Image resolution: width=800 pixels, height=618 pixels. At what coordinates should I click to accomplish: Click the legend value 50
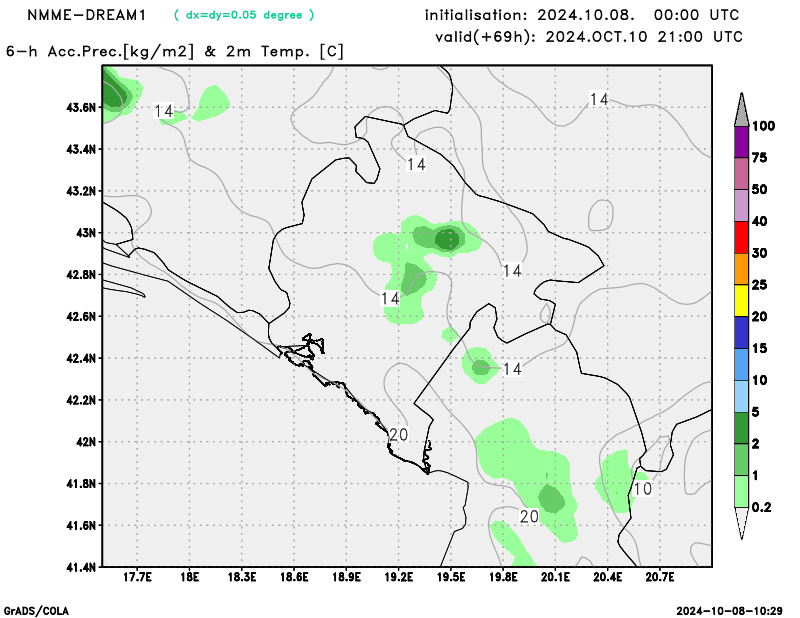pos(760,189)
